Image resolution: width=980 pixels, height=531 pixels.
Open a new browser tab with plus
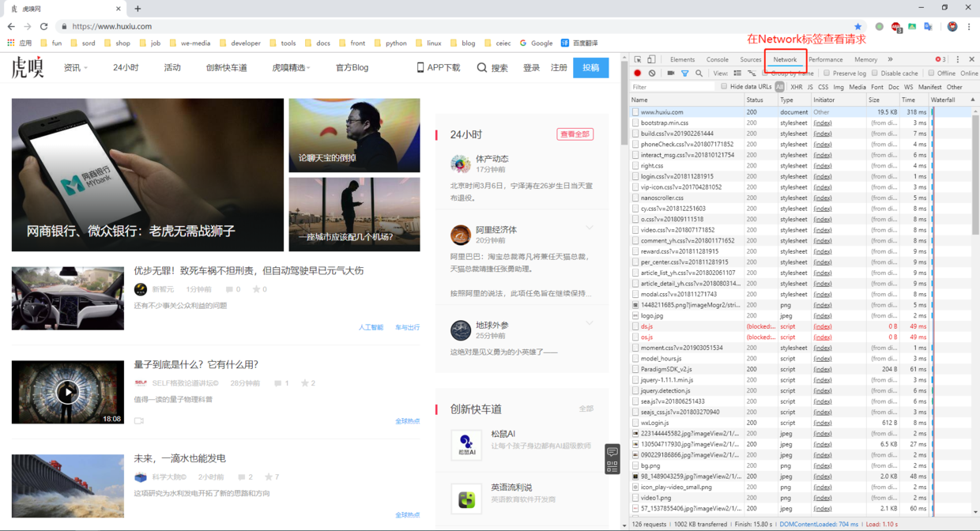[x=138, y=9]
